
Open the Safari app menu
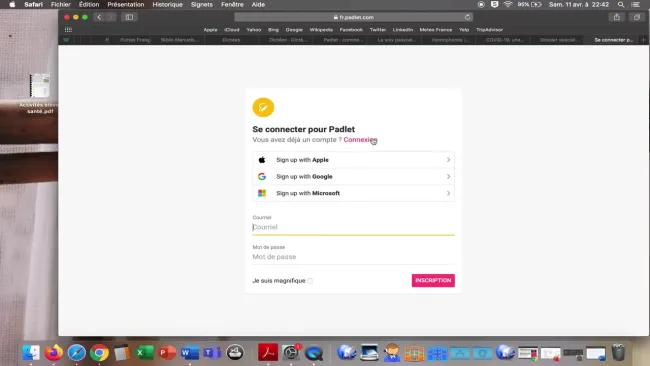[x=33, y=5]
